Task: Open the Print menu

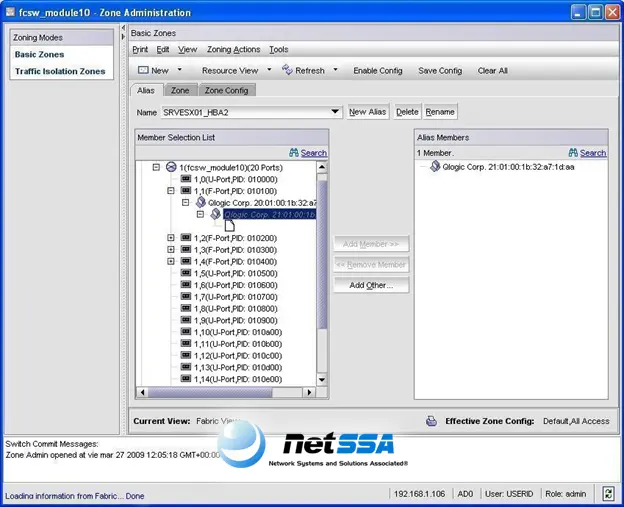Action: 140,49
